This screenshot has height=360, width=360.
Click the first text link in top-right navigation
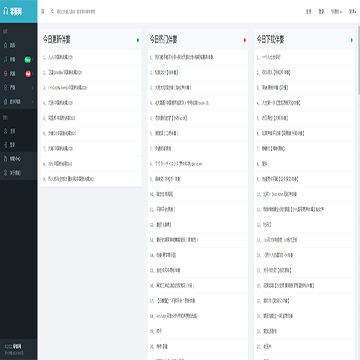(x=309, y=11)
